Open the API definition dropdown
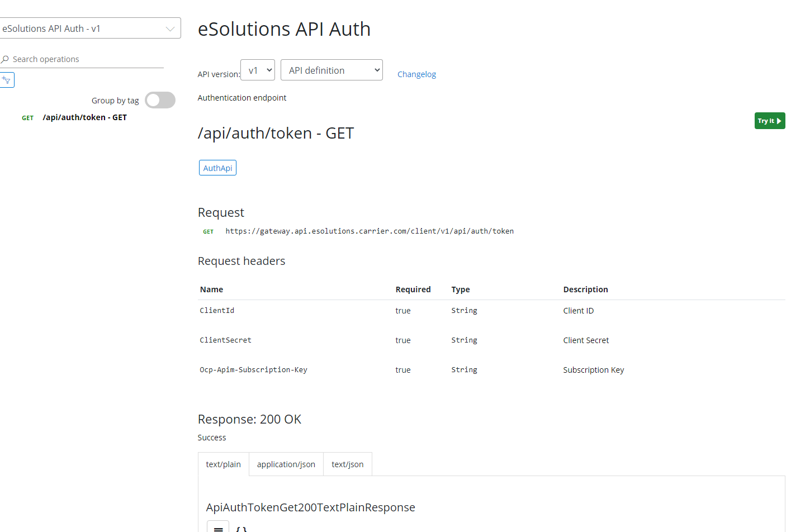 coord(331,70)
